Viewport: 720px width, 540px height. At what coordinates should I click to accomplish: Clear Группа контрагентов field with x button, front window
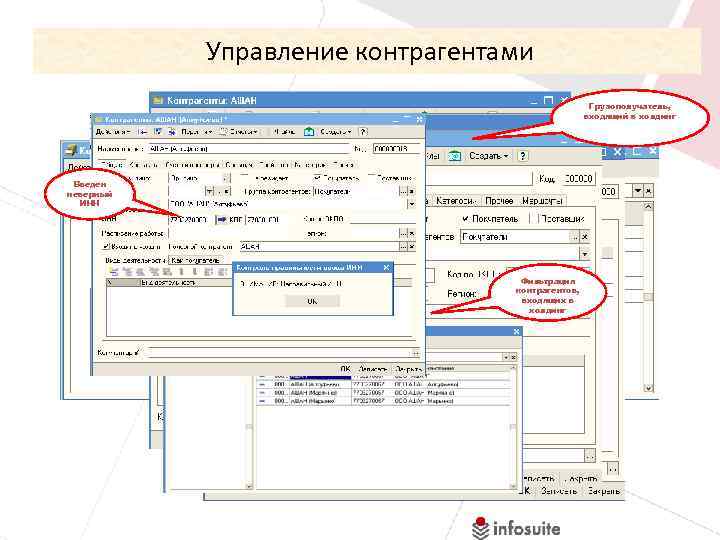(x=411, y=191)
